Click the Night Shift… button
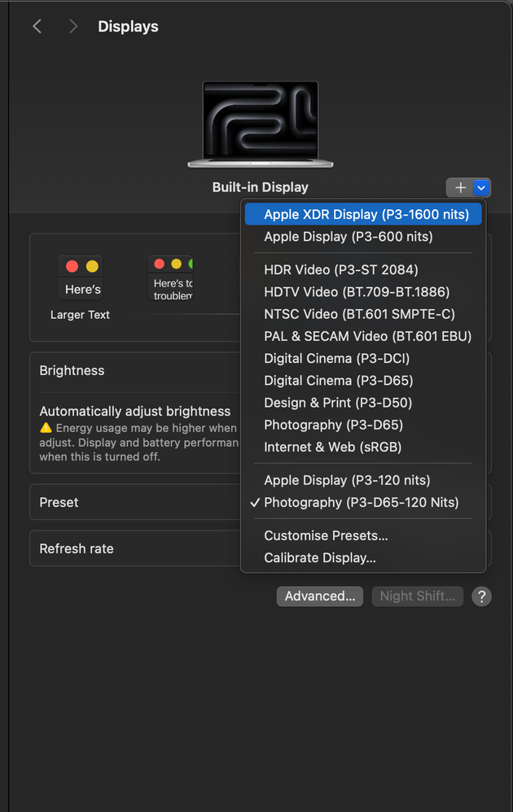This screenshot has height=812, width=513. 418,596
